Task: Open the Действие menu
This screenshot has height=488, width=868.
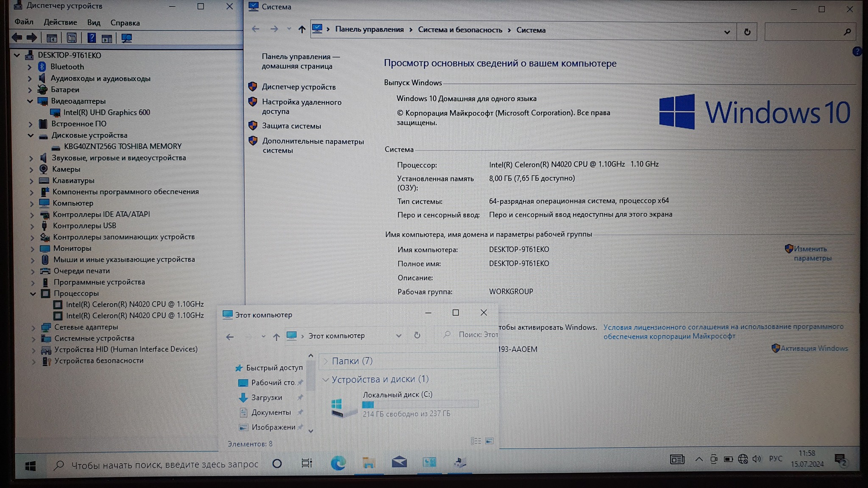Action: point(60,22)
